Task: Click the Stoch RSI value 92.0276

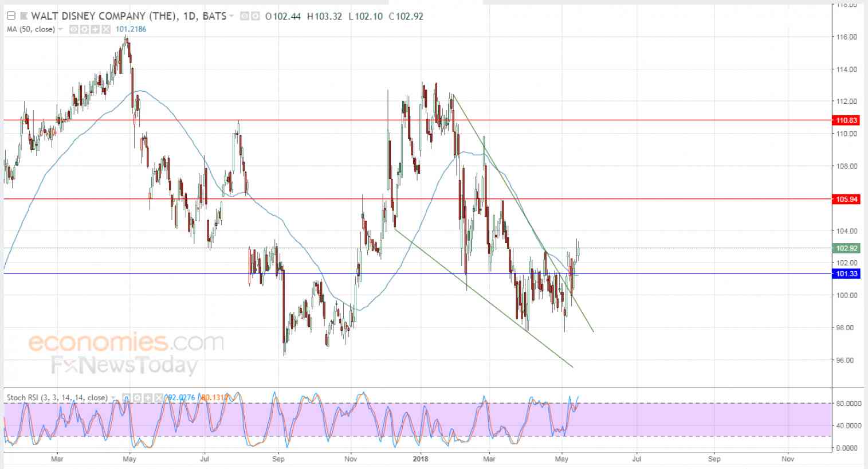Action: 182,397
